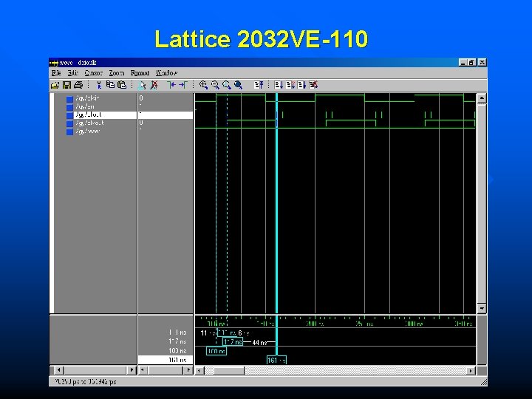Click the Zoom Out magnifier icon
532x399 pixels.
[215, 85]
